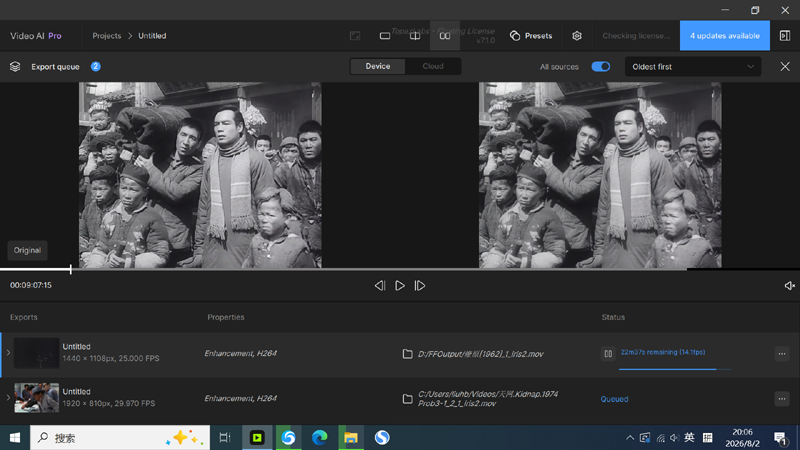Image resolution: width=800 pixels, height=450 pixels.
Task: Click the Original label on preview
Action: click(x=27, y=251)
